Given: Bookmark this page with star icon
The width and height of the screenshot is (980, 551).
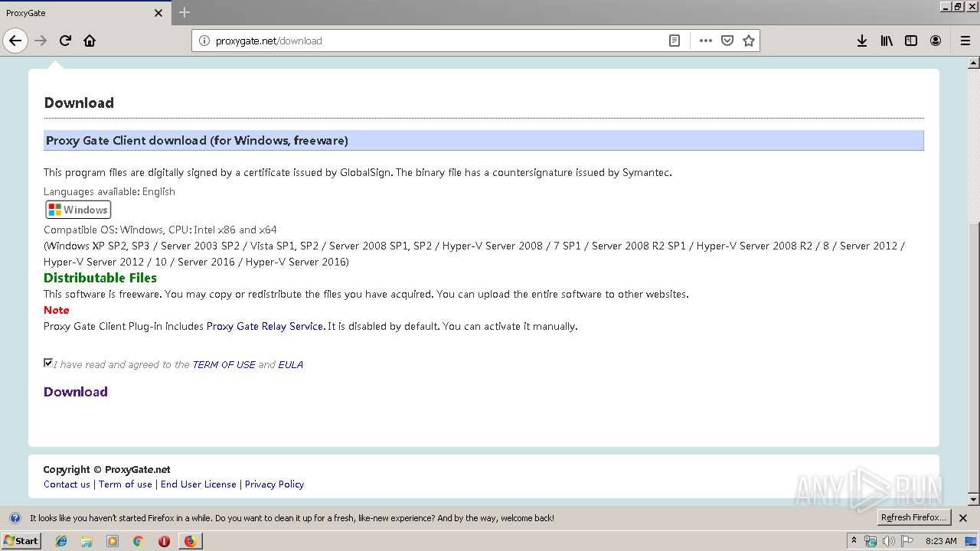Looking at the screenshot, I should coord(749,41).
